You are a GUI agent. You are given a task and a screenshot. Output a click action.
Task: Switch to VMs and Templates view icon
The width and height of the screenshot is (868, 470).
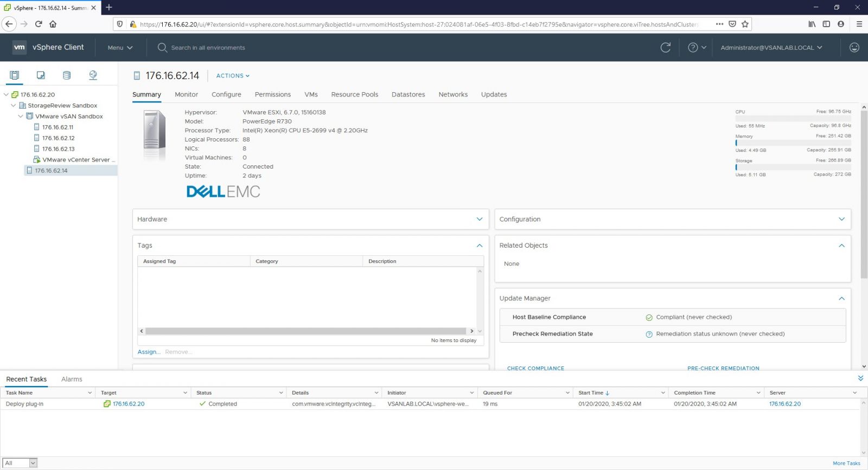click(x=41, y=75)
